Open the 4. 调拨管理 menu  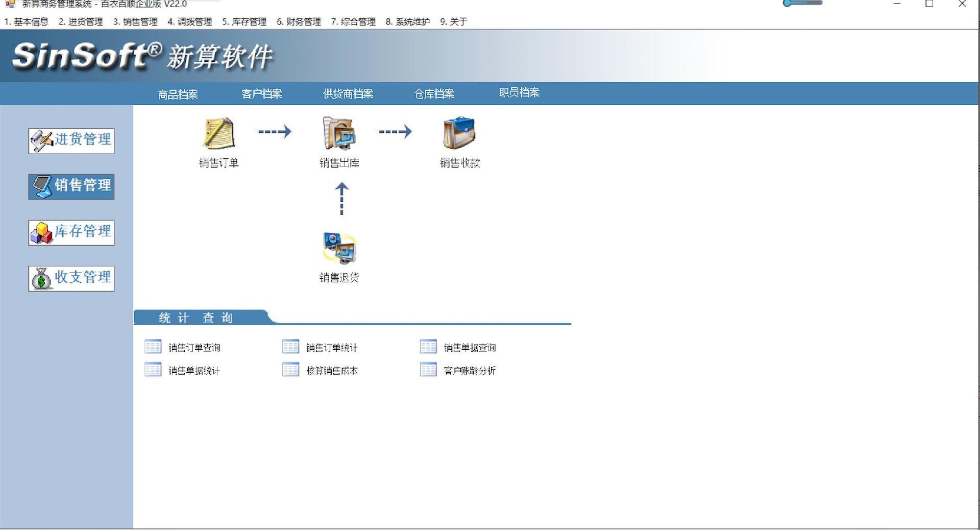coord(190,21)
